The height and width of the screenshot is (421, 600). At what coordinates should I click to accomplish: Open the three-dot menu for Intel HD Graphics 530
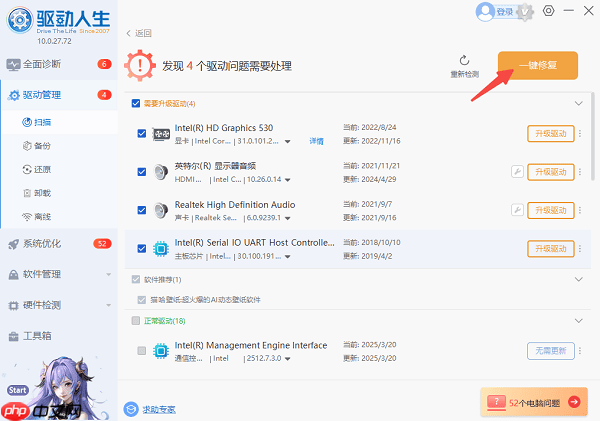click(580, 134)
